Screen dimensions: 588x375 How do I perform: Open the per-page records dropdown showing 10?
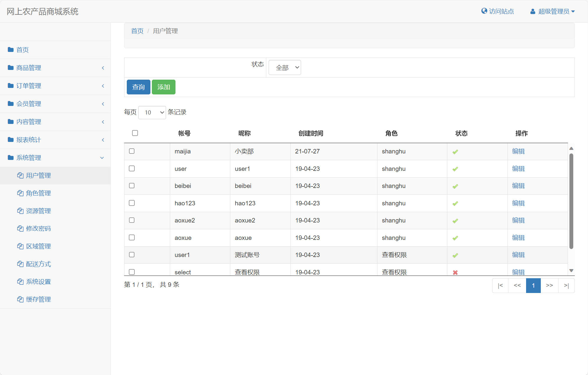click(152, 112)
